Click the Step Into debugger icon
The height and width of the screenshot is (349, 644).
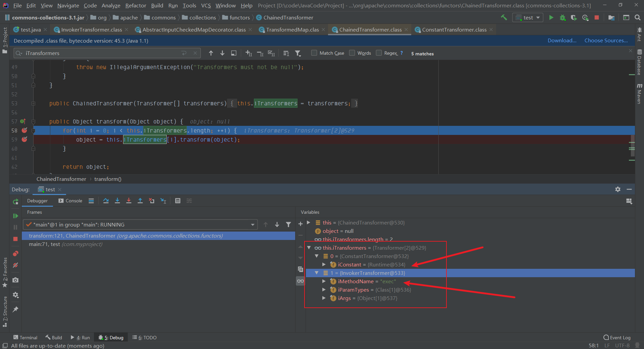tap(117, 201)
